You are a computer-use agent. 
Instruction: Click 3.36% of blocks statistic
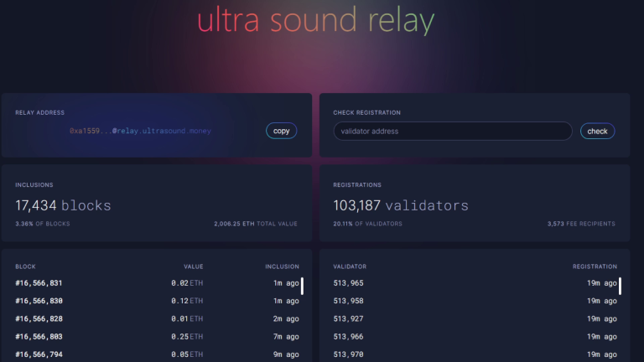pyautogui.click(x=43, y=224)
